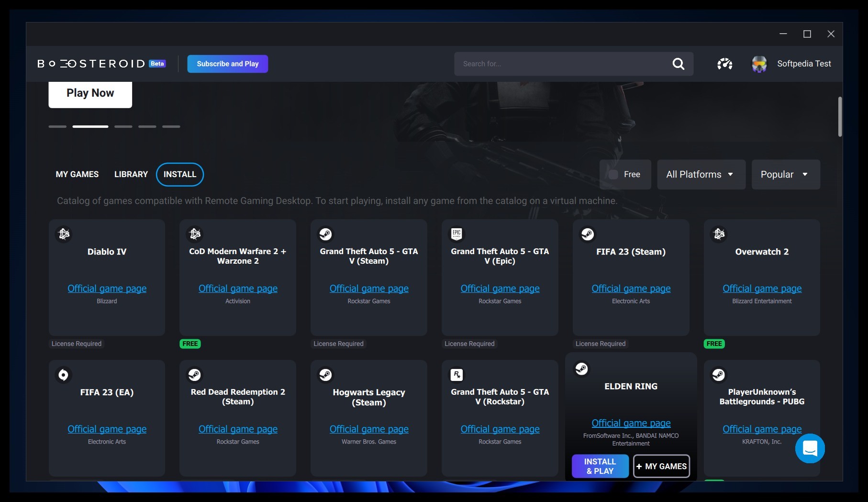Click the Overwatch 2 card title
Image resolution: width=868 pixels, height=502 pixels.
[762, 252]
